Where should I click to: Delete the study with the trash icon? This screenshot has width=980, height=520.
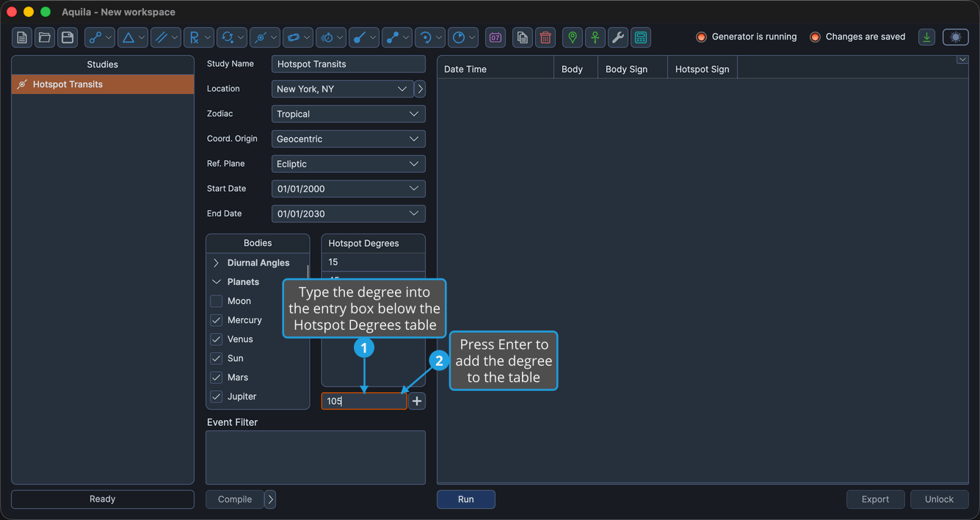click(545, 37)
